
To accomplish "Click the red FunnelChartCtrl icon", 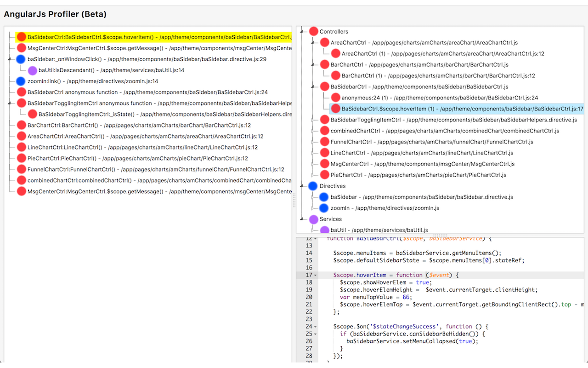I will (324, 141).
